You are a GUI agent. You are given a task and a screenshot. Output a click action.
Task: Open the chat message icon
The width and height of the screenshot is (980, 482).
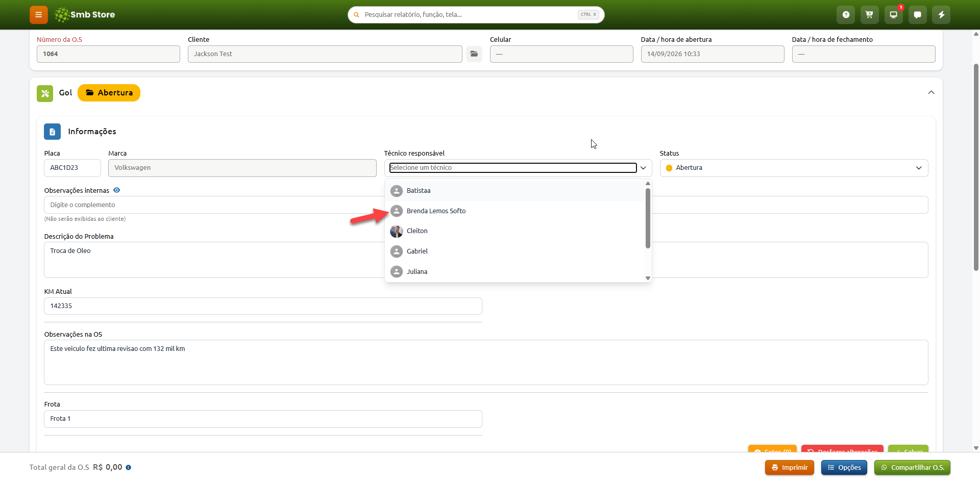pyautogui.click(x=917, y=15)
